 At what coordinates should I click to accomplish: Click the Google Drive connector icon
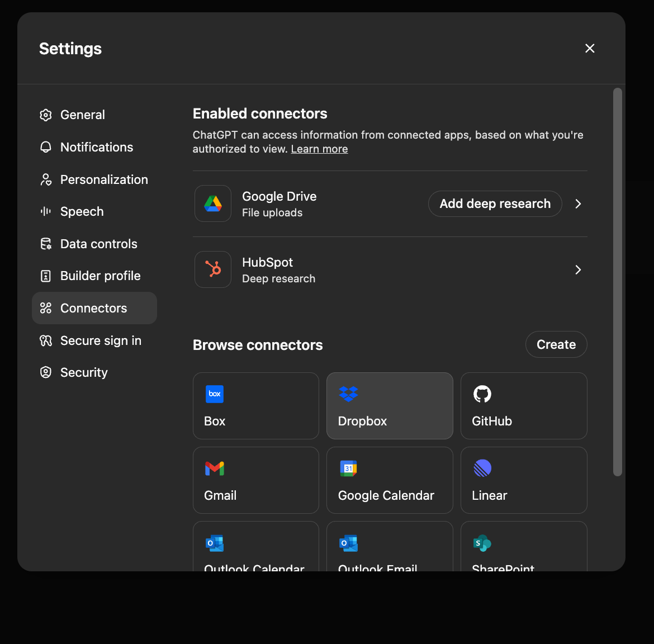click(x=213, y=203)
